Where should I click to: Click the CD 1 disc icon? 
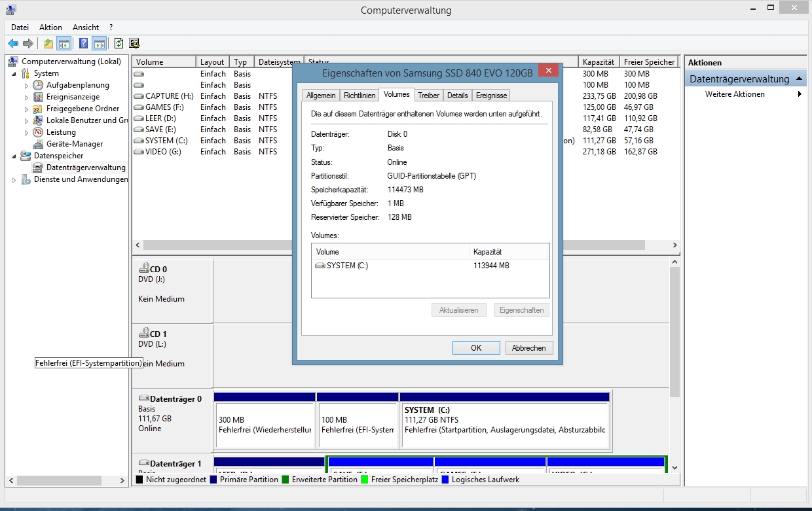click(144, 333)
